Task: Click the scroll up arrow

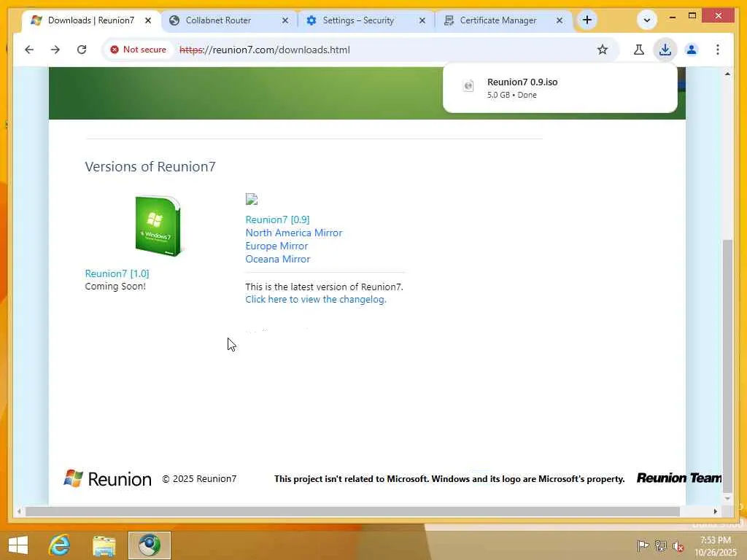Action: (727, 74)
